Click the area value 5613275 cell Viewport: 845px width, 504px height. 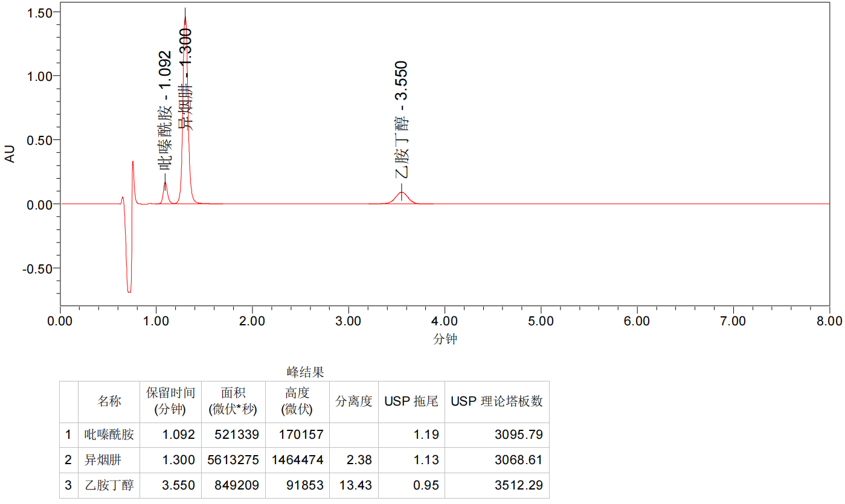[x=233, y=460]
